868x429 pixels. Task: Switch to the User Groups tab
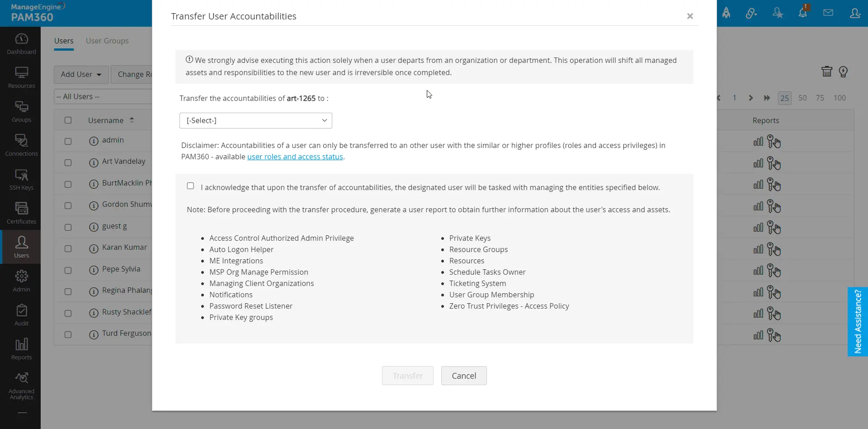[107, 41]
